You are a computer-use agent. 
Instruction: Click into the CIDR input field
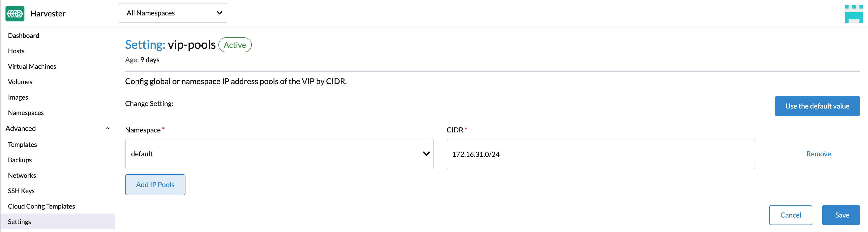[x=601, y=154]
